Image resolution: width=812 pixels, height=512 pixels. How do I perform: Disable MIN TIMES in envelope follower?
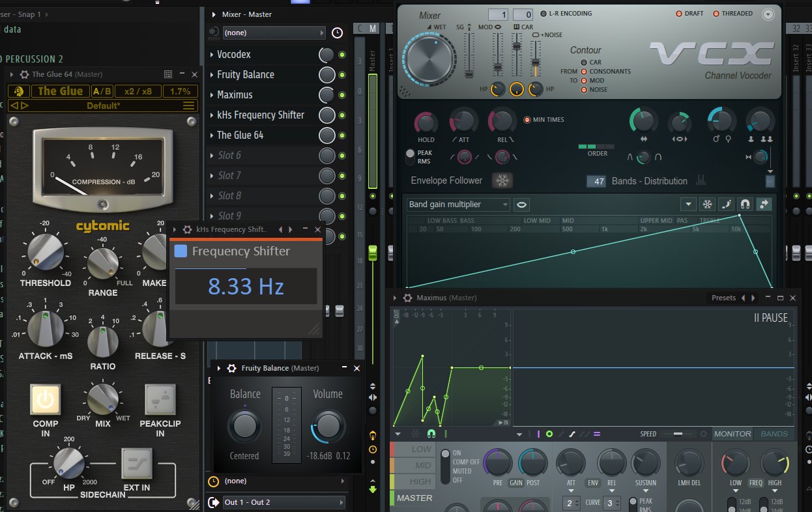pyautogui.click(x=527, y=120)
